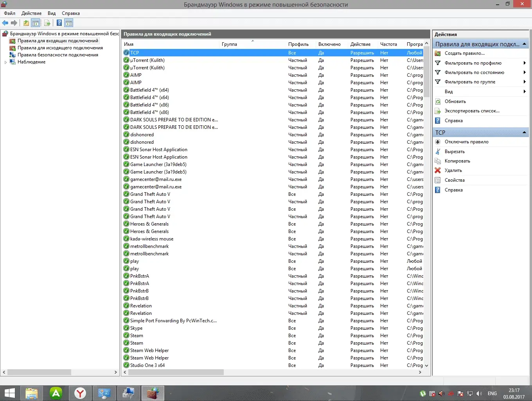Click the taskbar clock showing 23:17
Viewport: 532px width, 401px height.
(x=514, y=394)
